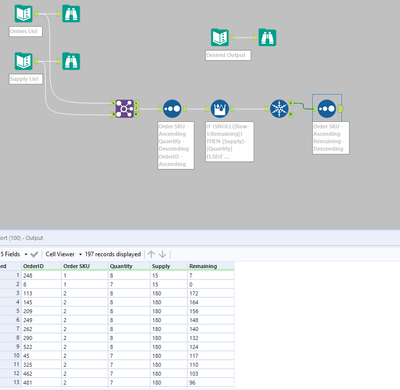Select the Desired Output input tool
This screenshot has width=400, height=390.
pos(220,37)
